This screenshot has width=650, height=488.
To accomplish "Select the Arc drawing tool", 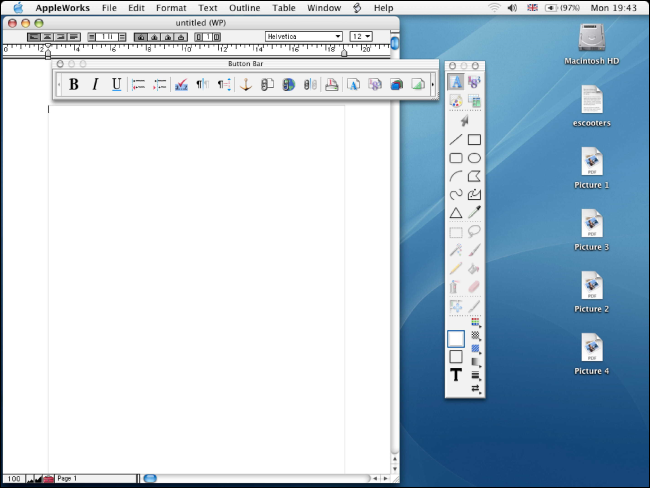I will pyautogui.click(x=456, y=176).
